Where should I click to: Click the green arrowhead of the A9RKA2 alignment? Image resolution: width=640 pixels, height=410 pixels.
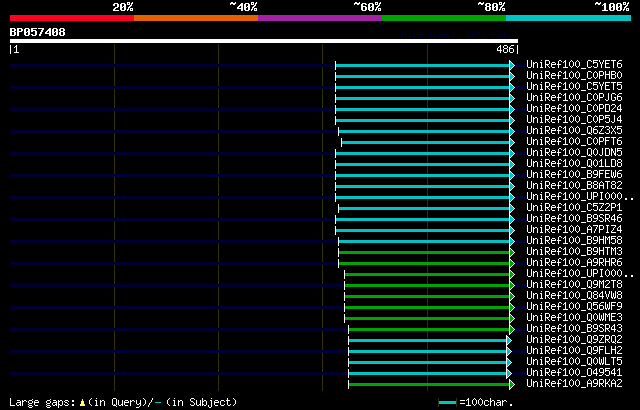512,385
